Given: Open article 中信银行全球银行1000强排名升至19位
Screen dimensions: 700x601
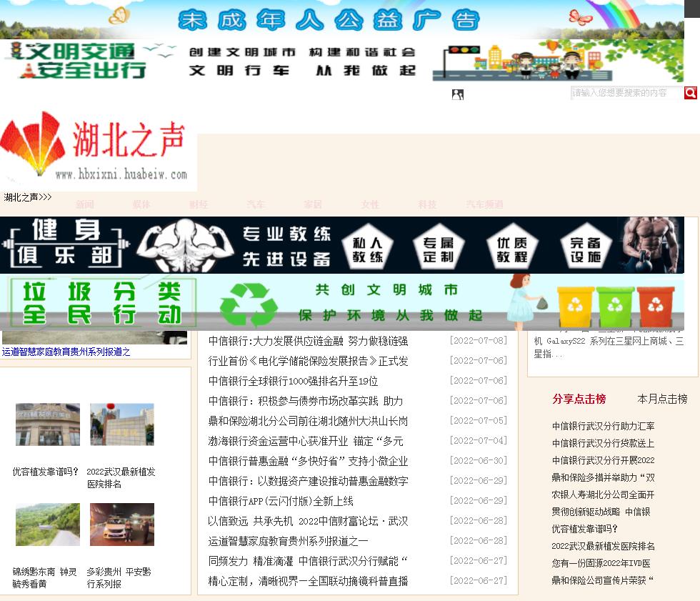Looking at the screenshot, I should pos(293,382).
